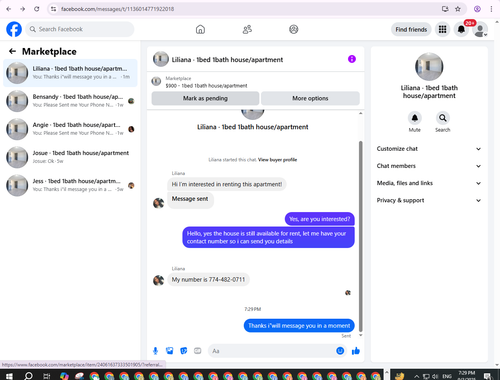Viewport: 500px width, 380px height.
Task: Open the Liliana conversation in the list
Action: pyautogui.click(x=70, y=73)
